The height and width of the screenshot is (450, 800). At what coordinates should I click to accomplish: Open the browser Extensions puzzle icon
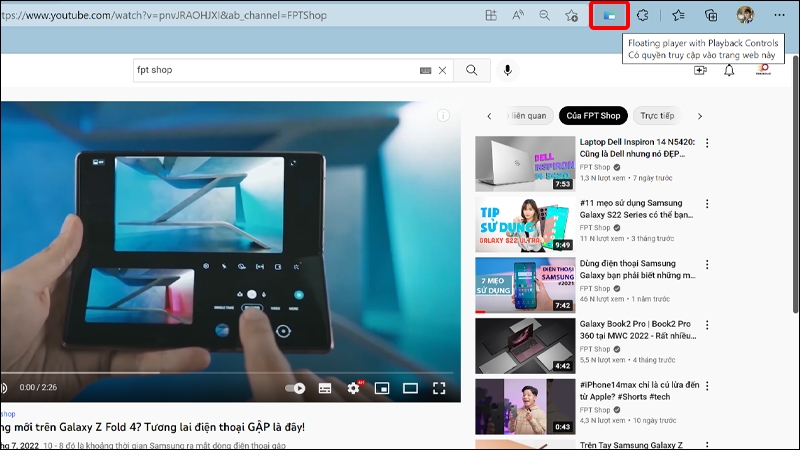[x=642, y=15]
